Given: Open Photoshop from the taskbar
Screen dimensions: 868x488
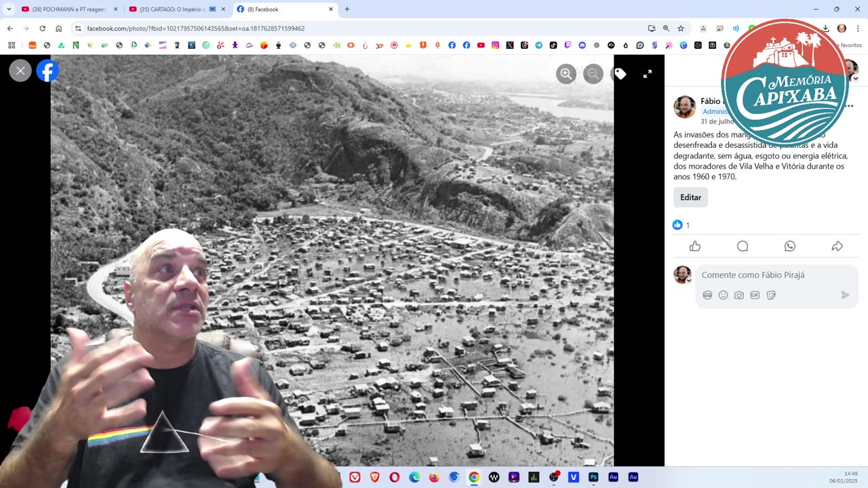Looking at the screenshot, I should point(593,477).
